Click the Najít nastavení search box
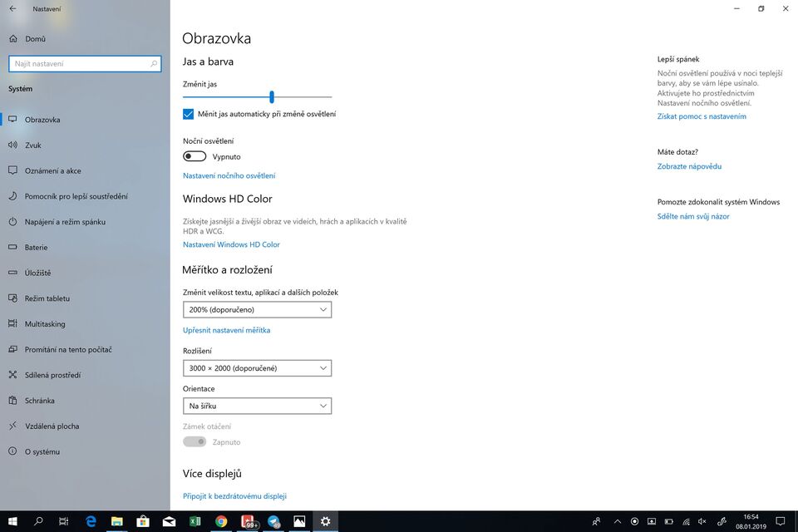Viewport: 798px width, 532px height. [x=83, y=63]
